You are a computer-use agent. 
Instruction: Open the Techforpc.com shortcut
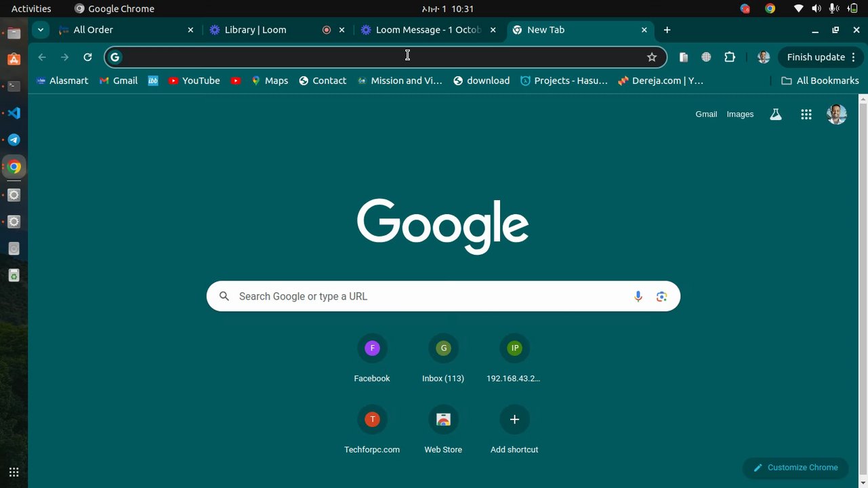372,431
